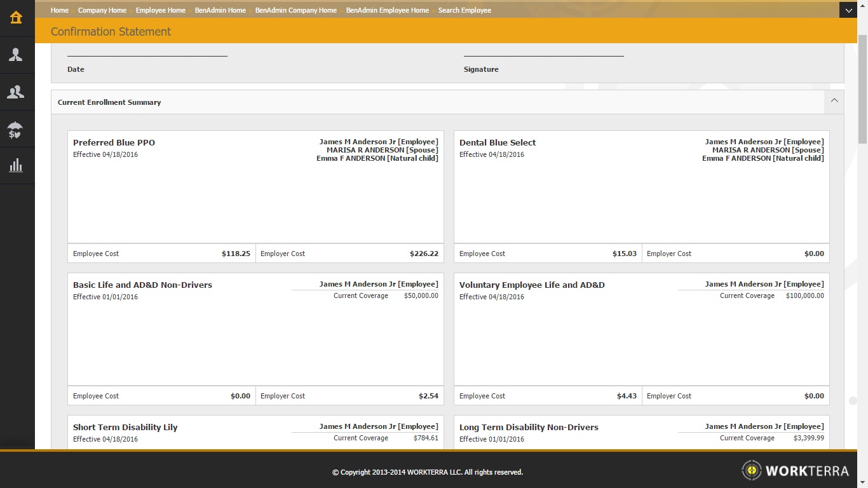The image size is (868, 488).
Task: Click Voluntary Employee Life and AD&D title
Action: (x=532, y=285)
